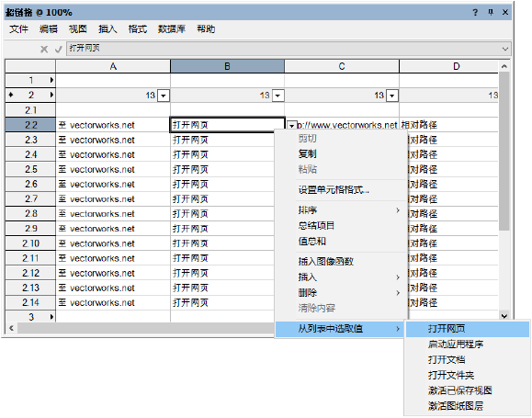Click cell 打开网页 in row 2.6

222,185
